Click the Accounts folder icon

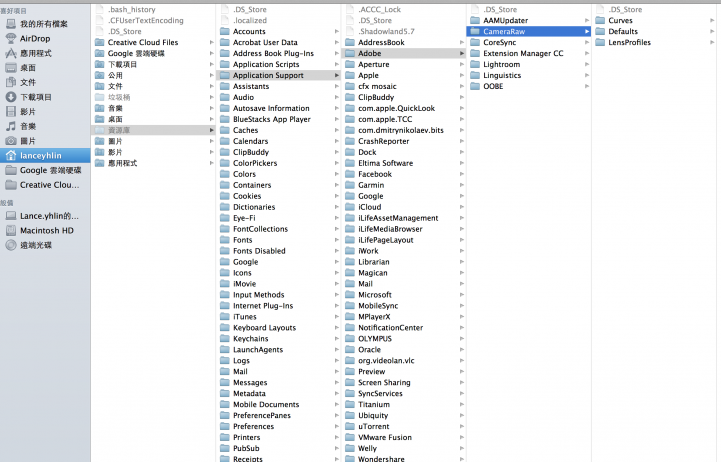224,31
